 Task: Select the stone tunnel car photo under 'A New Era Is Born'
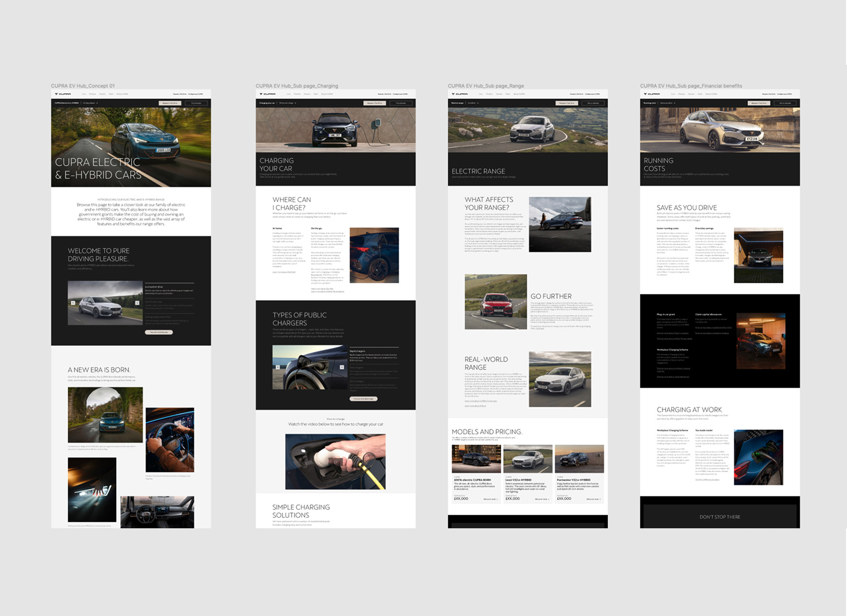click(105, 415)
